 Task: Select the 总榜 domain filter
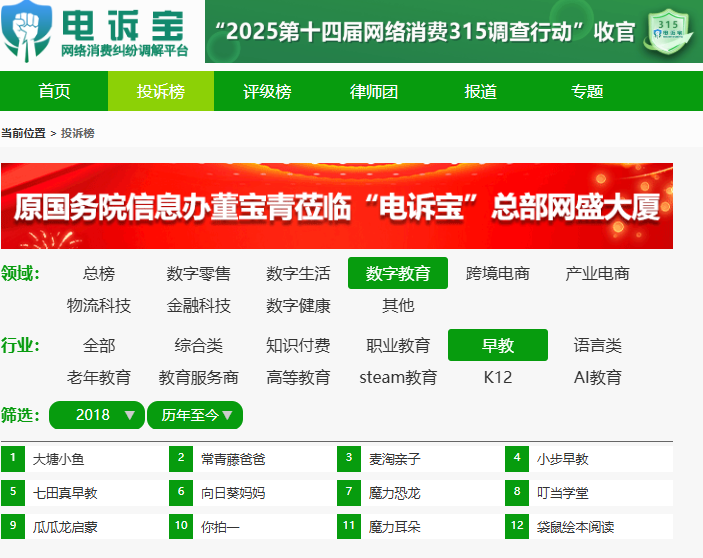(x=99, y=273)
